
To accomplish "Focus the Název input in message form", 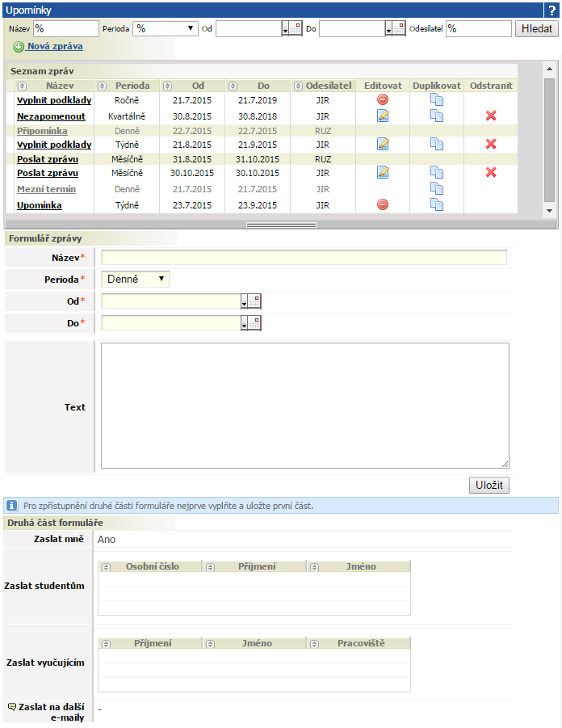I will (304, 258).
